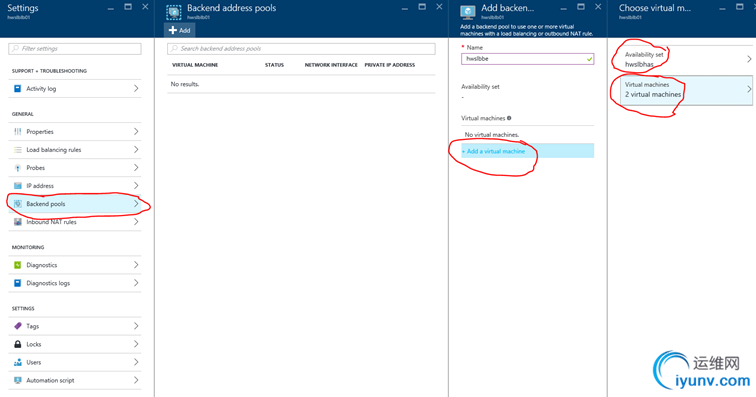Viewport: 756px width, 397px height.
Task: Click the Inbound NAT rules icon
Action: pyautogui.click(x=17, y=222)
